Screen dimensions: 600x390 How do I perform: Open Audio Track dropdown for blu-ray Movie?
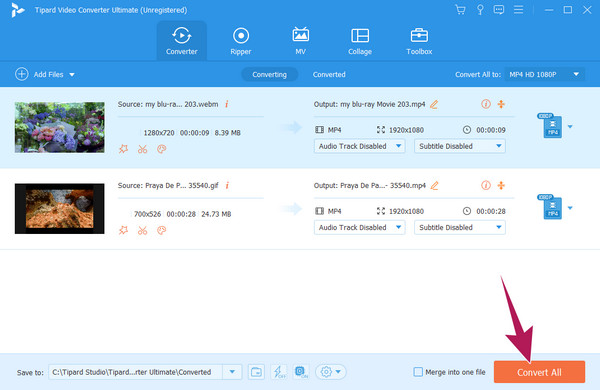[x=359, y=146]
